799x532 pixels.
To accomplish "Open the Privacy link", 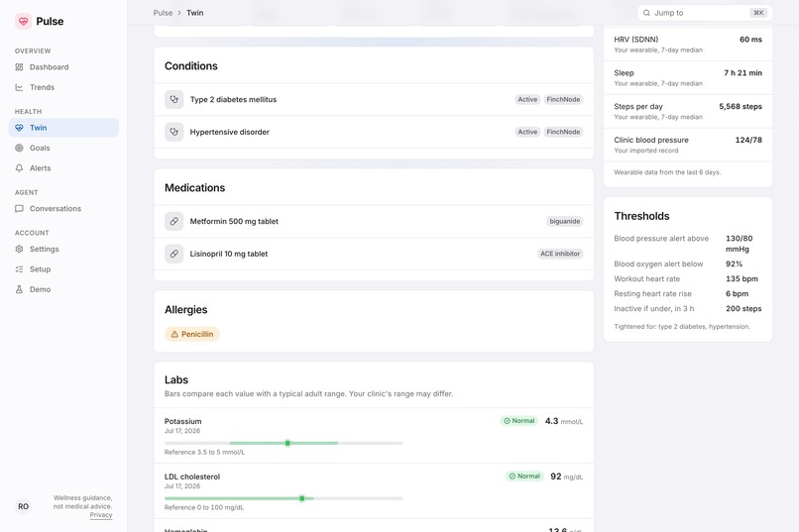I will [101, 515].
